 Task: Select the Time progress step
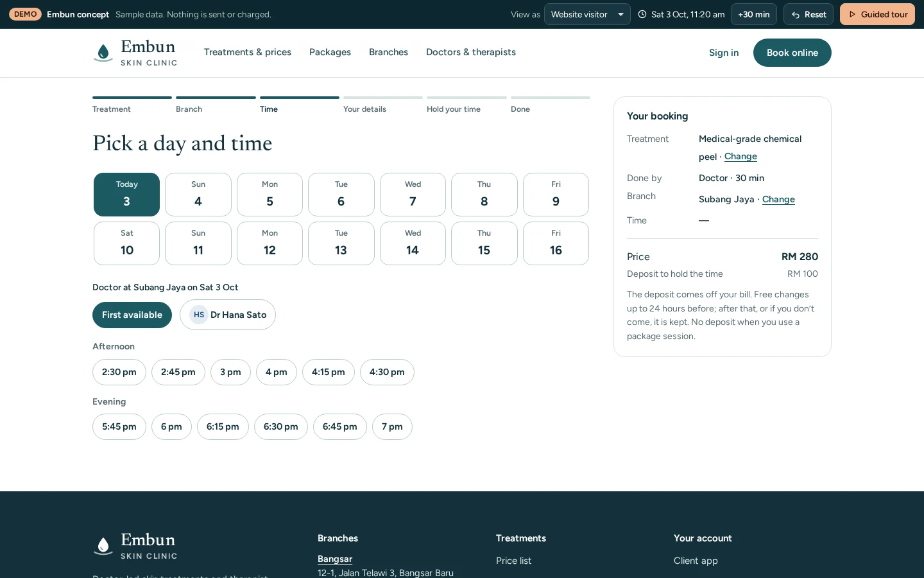pos(300,105)
